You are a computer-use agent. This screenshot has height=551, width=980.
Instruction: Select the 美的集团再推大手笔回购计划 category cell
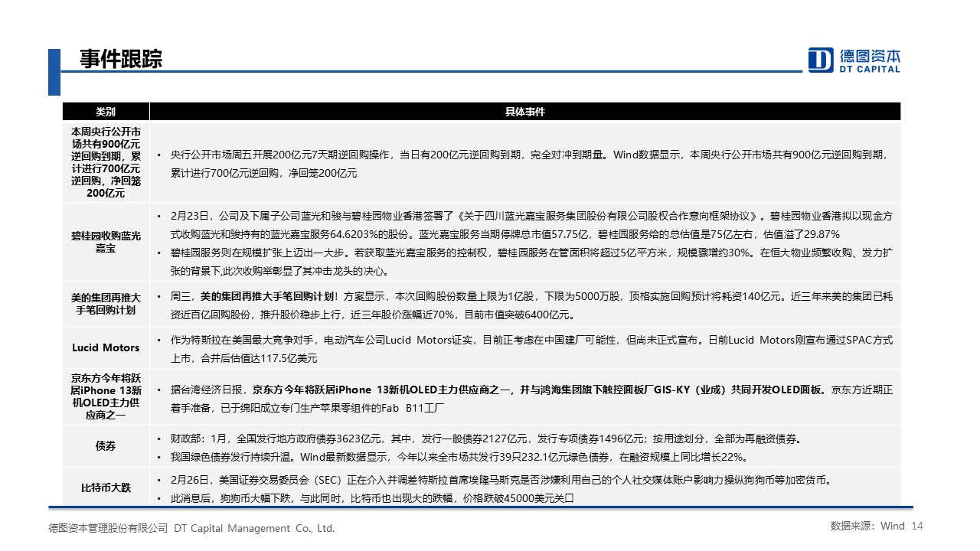click(x=106, y=304)
